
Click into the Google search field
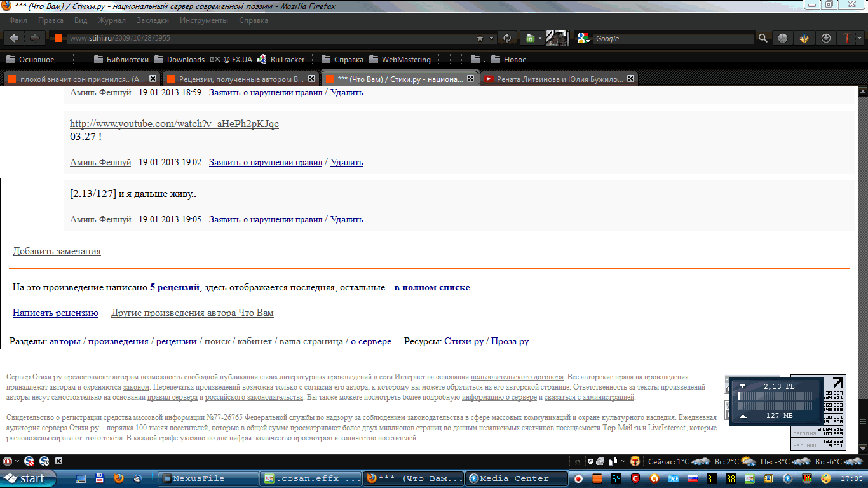674,38
